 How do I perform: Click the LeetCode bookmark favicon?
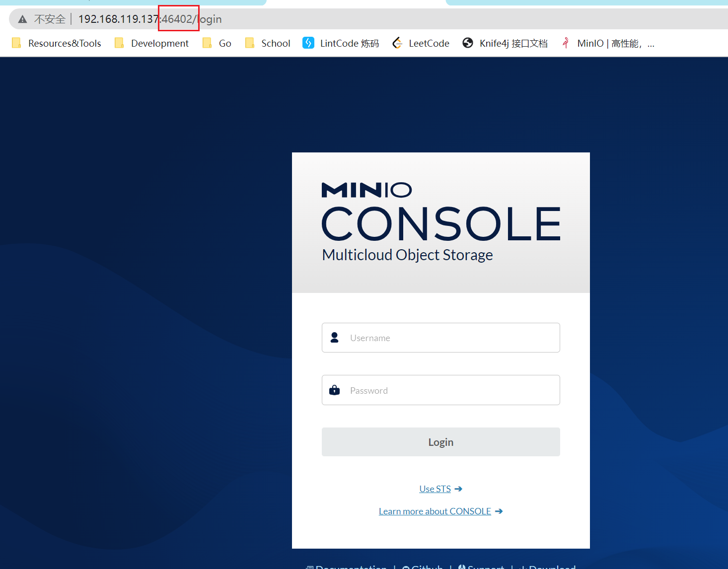[397, 43]
